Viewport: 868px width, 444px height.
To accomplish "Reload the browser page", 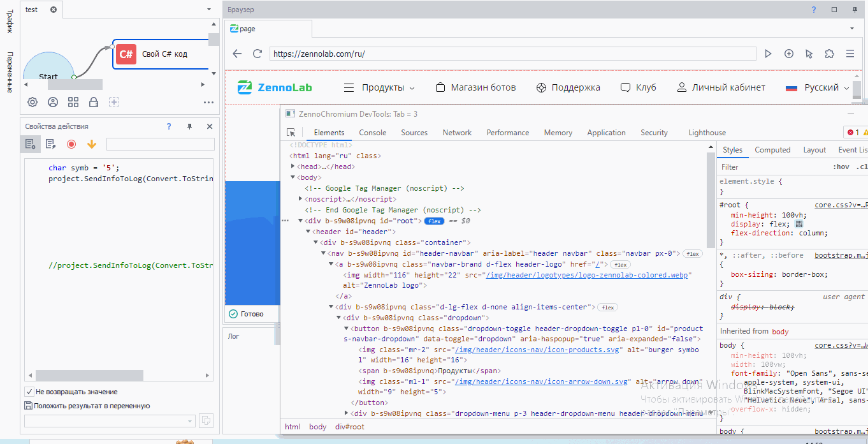I will click(x=257, y=54).
